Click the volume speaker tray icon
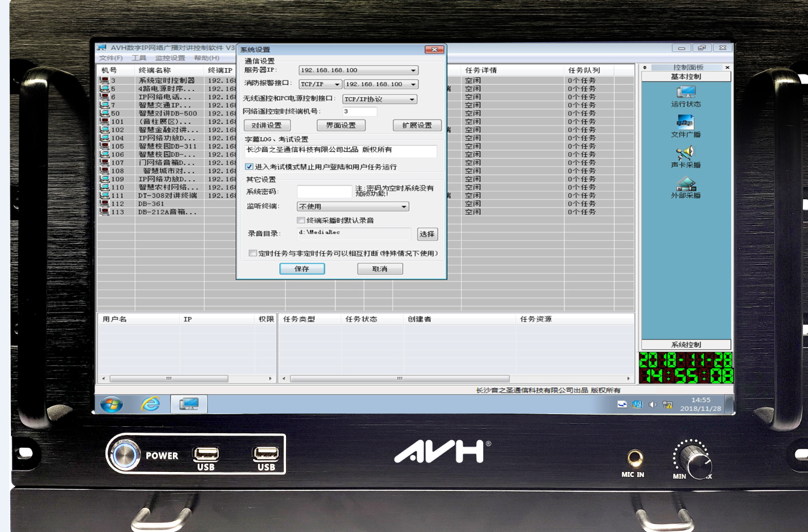Screen dimensions: 808x532 (653, 404)
